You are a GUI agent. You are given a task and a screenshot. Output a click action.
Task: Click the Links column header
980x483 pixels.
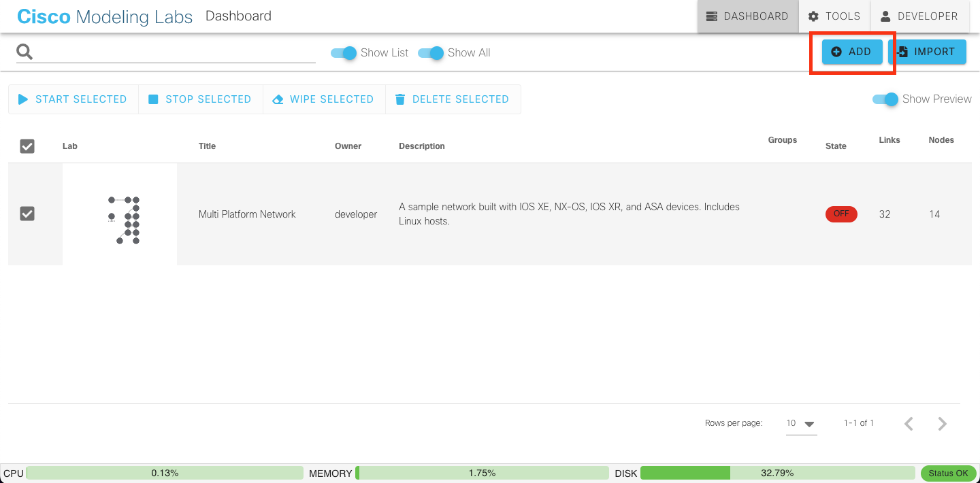(889, 140)
